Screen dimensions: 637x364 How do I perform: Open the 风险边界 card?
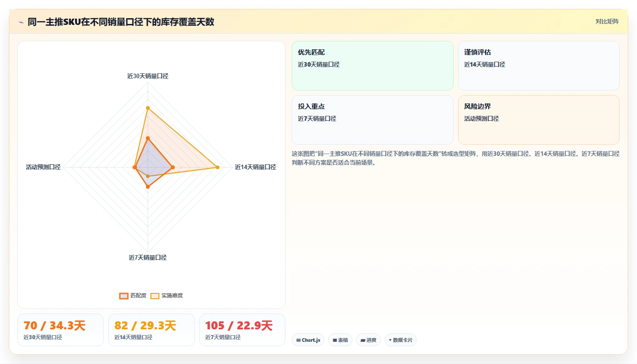pyautogui.click(x=538, y=120)
